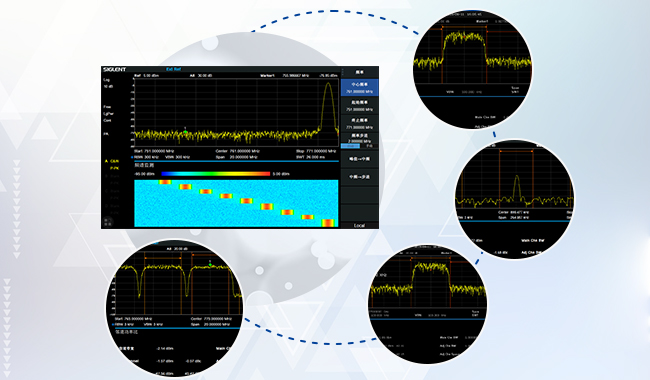
Task: Select the start frequency 751 MHz softkey
Action: [x=359, y=106]
